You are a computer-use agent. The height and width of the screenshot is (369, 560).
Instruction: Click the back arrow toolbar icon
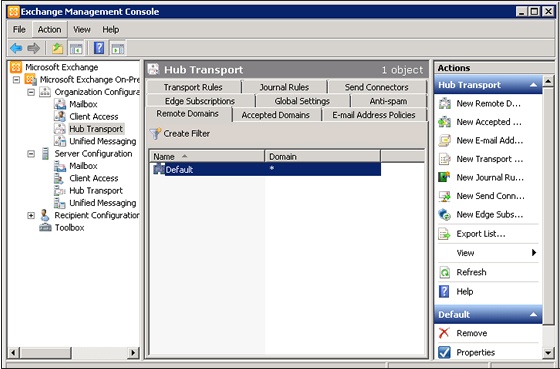[16, 48]
